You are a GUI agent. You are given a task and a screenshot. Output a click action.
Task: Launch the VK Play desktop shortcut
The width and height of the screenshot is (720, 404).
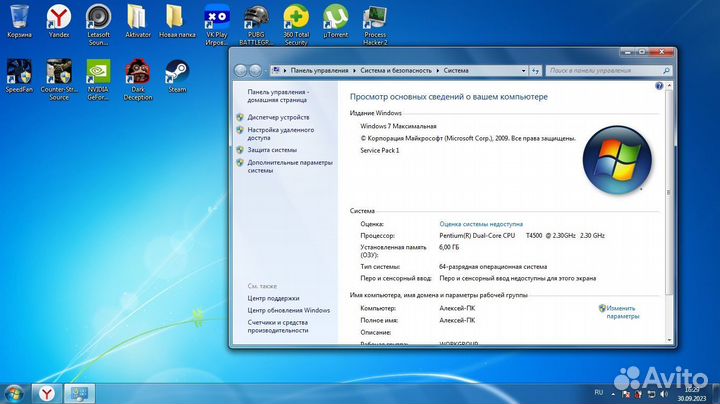coord(217,25)
